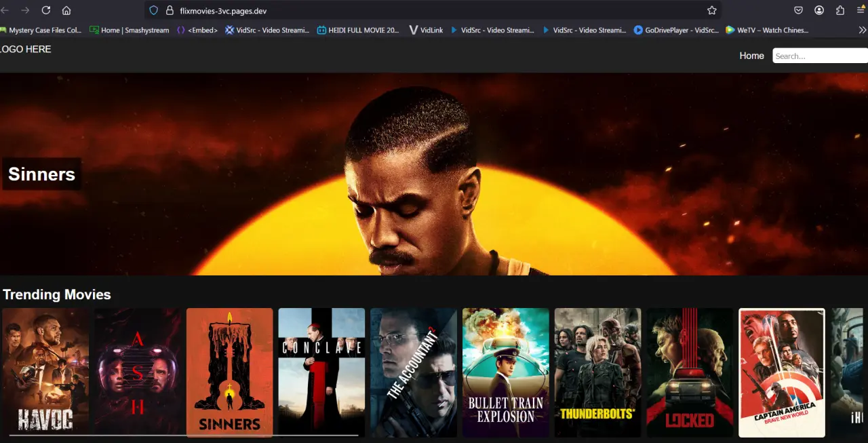Open the browser home icon
The width and height of the screenshot is (868, 443).
click(x=66, y=10)
